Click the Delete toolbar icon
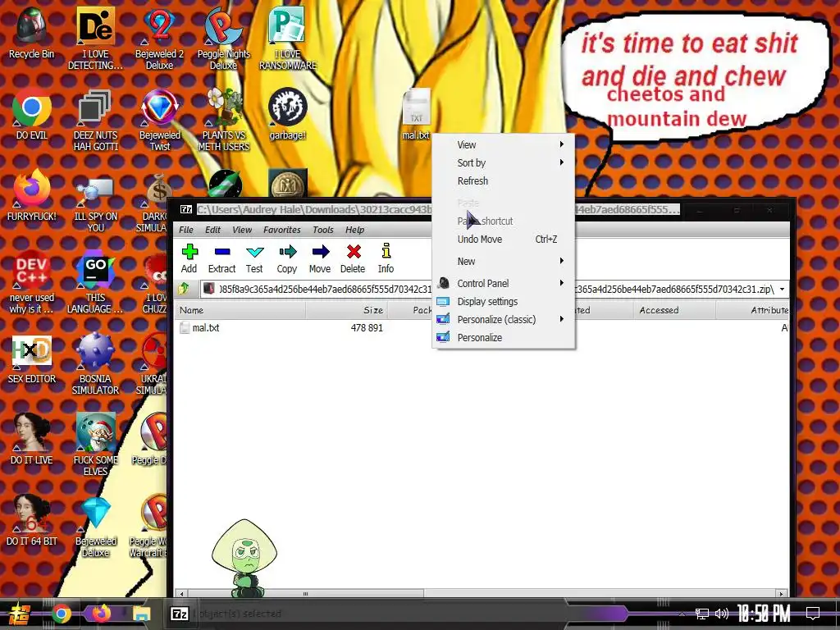The height and width of the screenshot is (630, 840). coord(353,258)
